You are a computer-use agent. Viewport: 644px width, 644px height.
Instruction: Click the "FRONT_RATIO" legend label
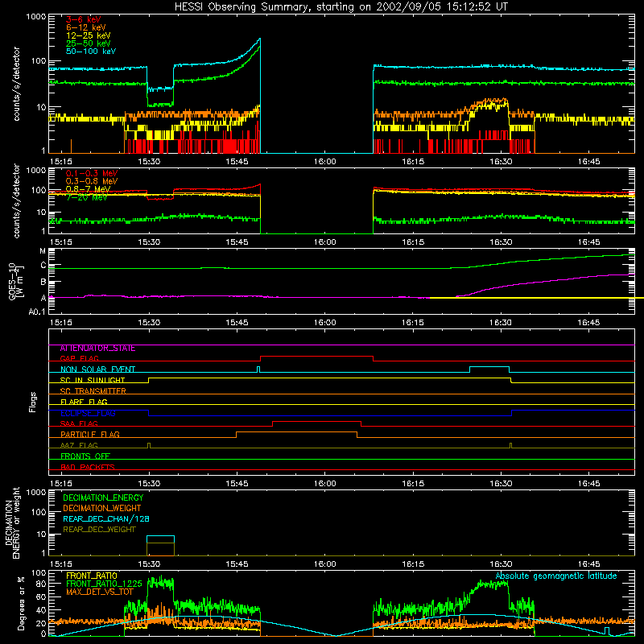[91, 576]
